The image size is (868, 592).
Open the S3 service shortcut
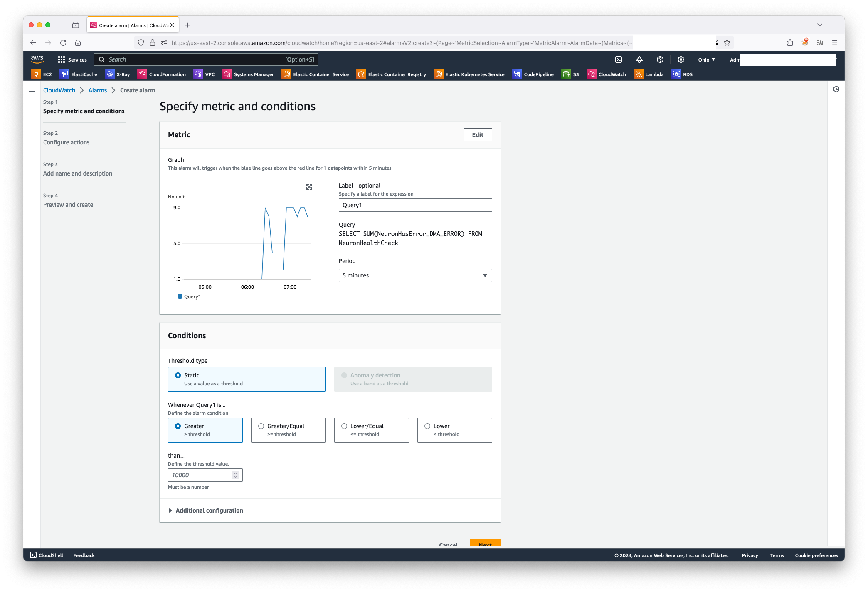point(570,74)
